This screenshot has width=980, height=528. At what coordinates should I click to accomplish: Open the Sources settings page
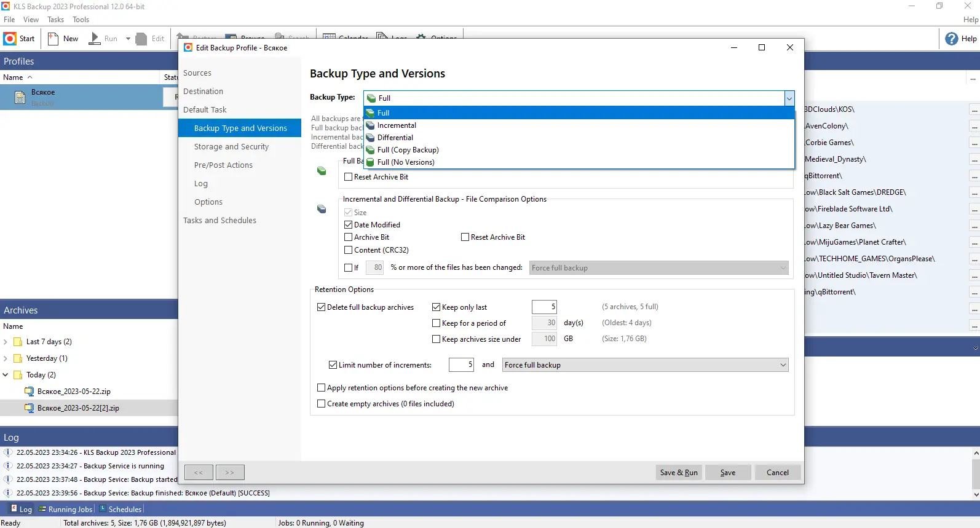[197, 73]
